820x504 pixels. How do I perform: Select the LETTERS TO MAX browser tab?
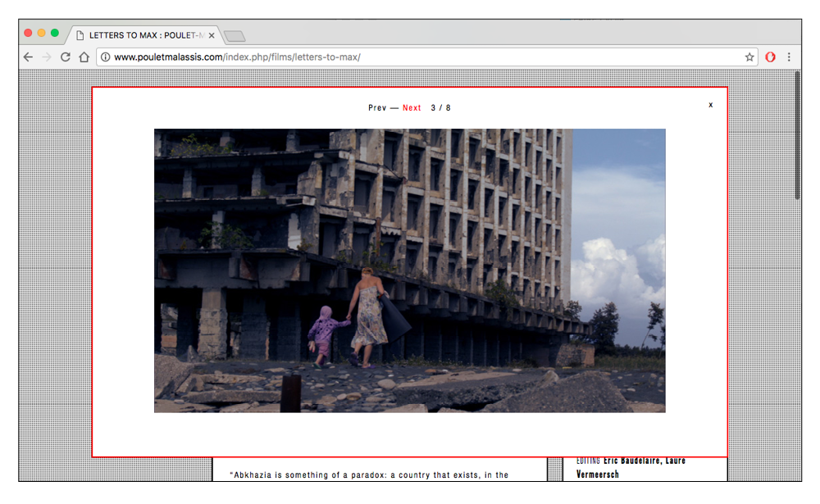click(143, 35)
